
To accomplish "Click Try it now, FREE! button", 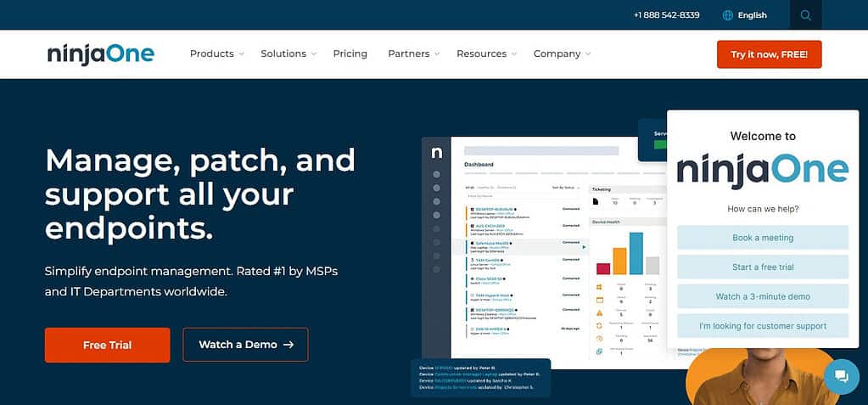I will click(x=769, y=54).
